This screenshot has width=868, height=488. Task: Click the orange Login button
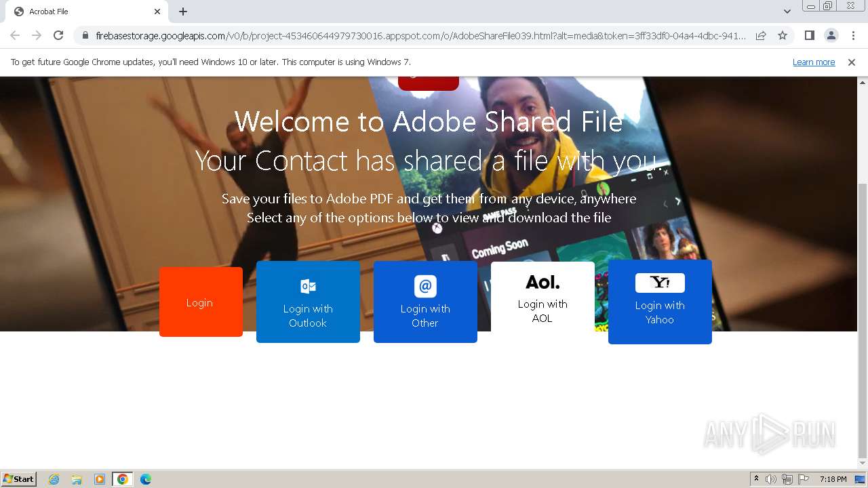[x=201, y=302]
